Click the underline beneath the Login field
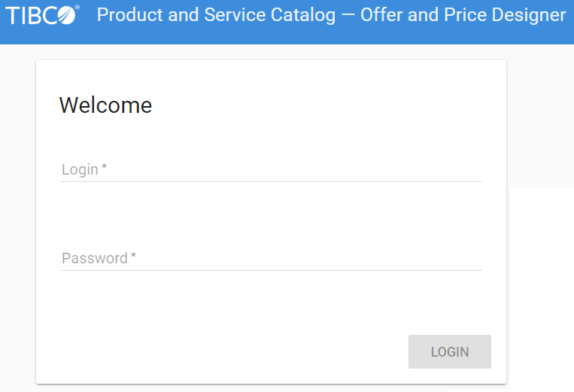Image resolution: width=574 pixels, height=392 pixels. 271,181
